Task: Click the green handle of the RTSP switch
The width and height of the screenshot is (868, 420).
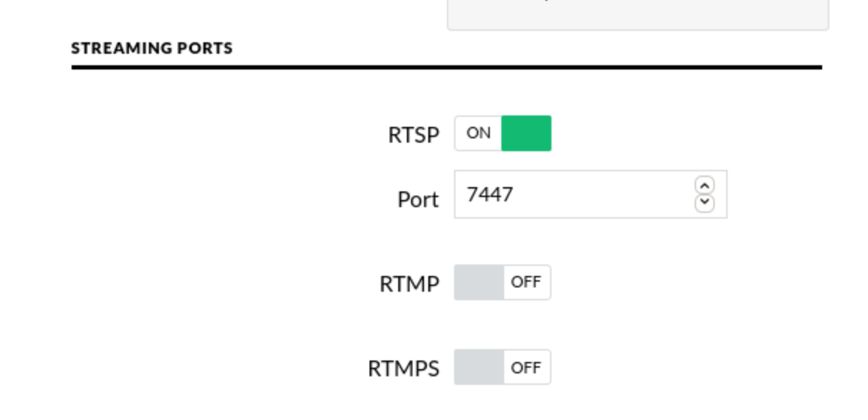Action: [526, 133]
